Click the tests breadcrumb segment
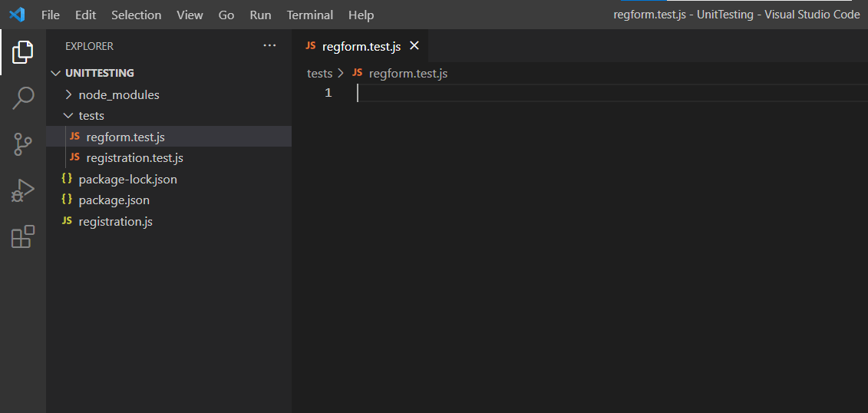Viewport: 868px width, 413px height. (x=319, y=73)
